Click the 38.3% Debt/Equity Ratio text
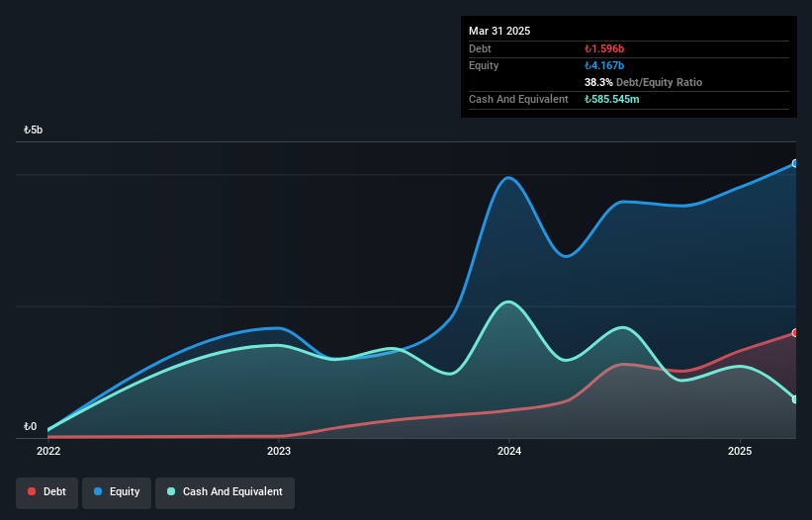The height and width of the screenshot is (520, 812). 643,82
